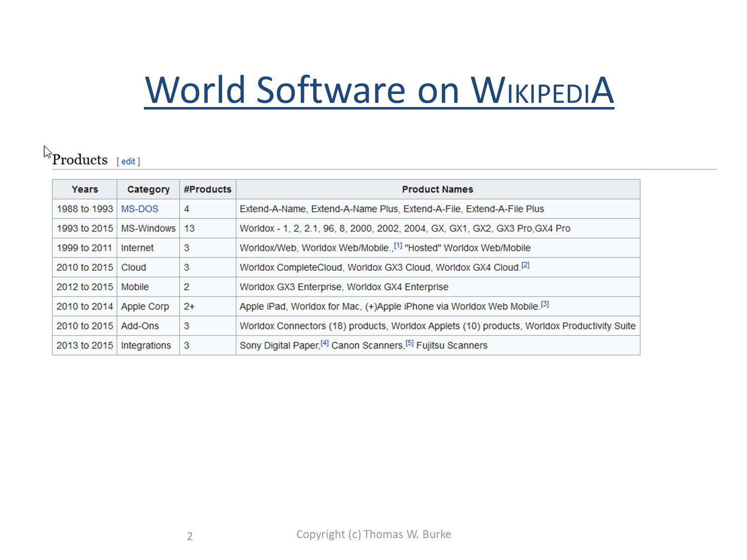
Task: Click the edit link beside Products
Action: [x=128, y=161]
